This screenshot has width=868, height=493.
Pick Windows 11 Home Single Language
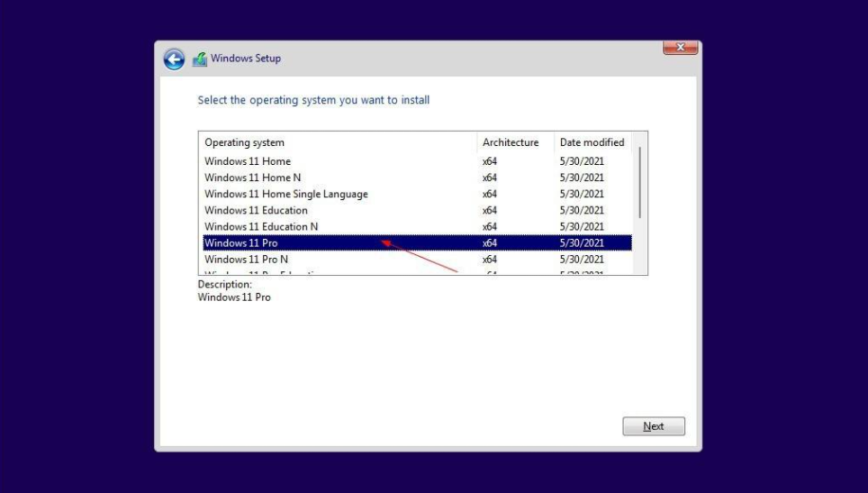pyautogui.click(x=286, y=194)
